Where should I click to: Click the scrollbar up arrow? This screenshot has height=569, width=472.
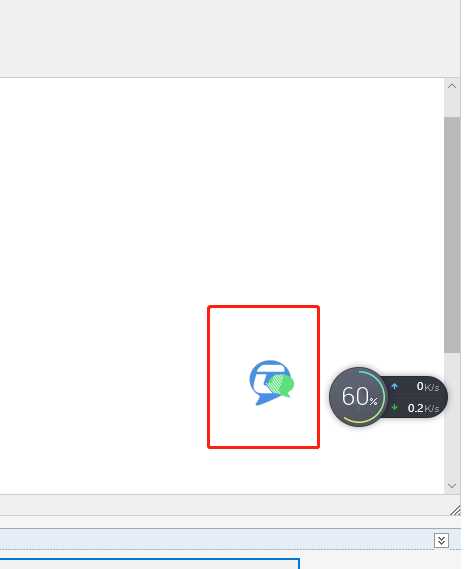[452, 86]
